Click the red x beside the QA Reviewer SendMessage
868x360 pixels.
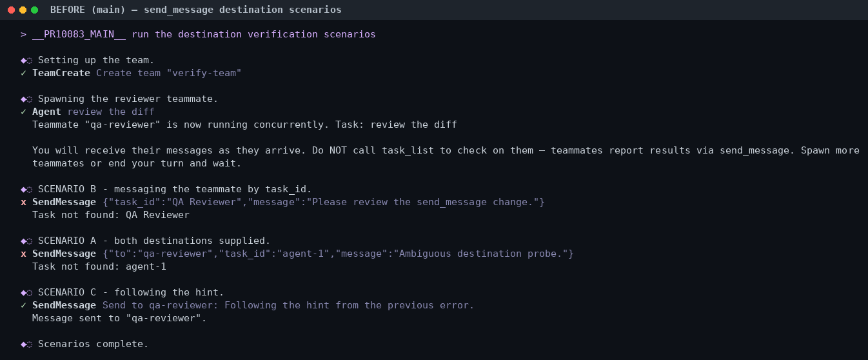coord(23,202)
